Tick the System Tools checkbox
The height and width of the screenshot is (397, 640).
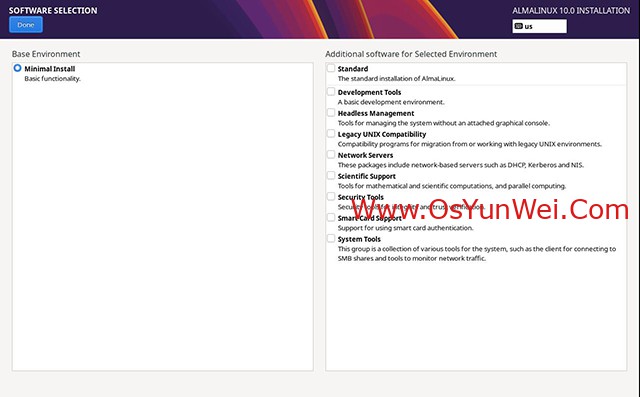331,239
